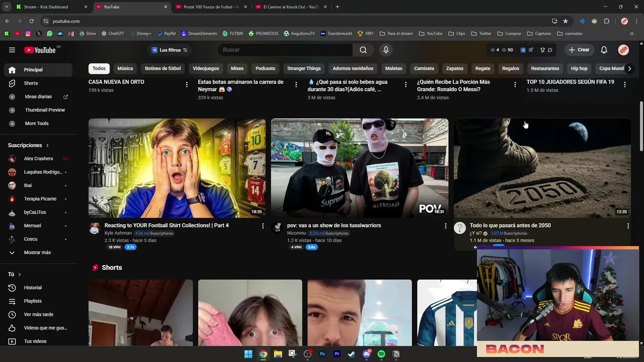
Task: Click the search magnifier button
Action: (x=363, y=50)
